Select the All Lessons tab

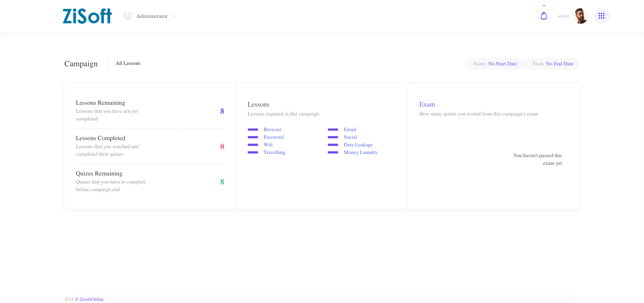click(x=128, y=63)
